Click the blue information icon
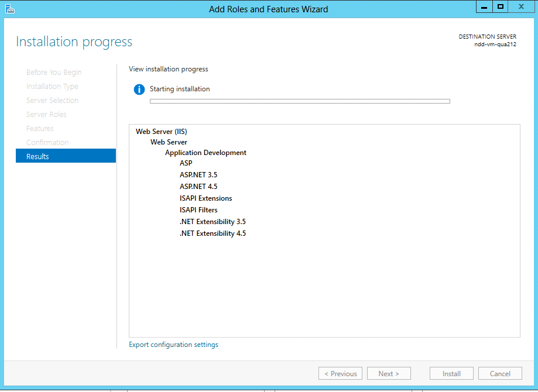The width and height of the screenshot is (538, 392). pos(139,90)
